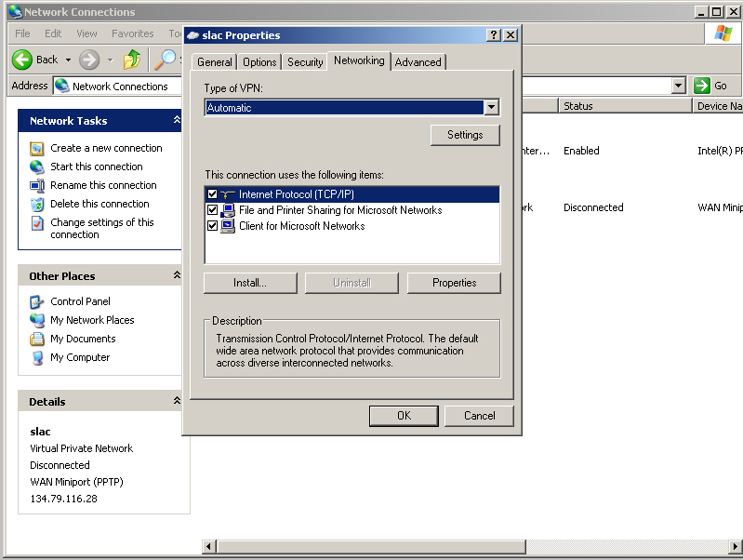The height and width of the screenshot is (560, 743).
Task: Click the horizontal scrollbar left arrow
Action: 209,547
